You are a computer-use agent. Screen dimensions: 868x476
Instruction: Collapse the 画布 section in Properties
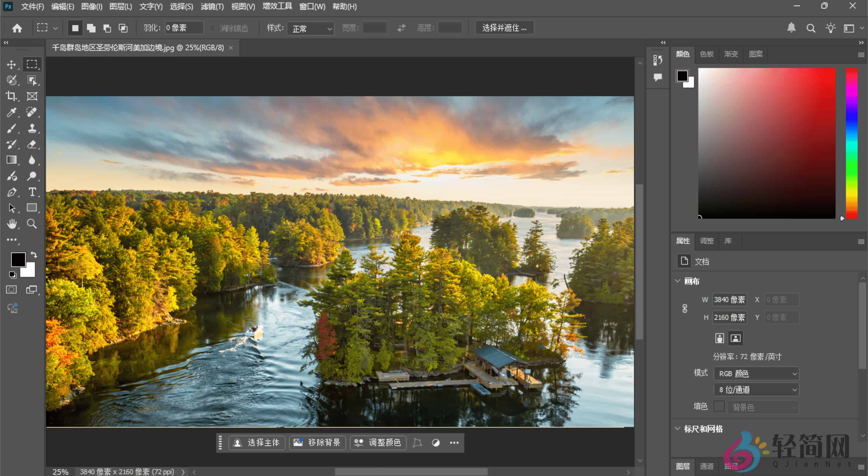tap(678, 281)
